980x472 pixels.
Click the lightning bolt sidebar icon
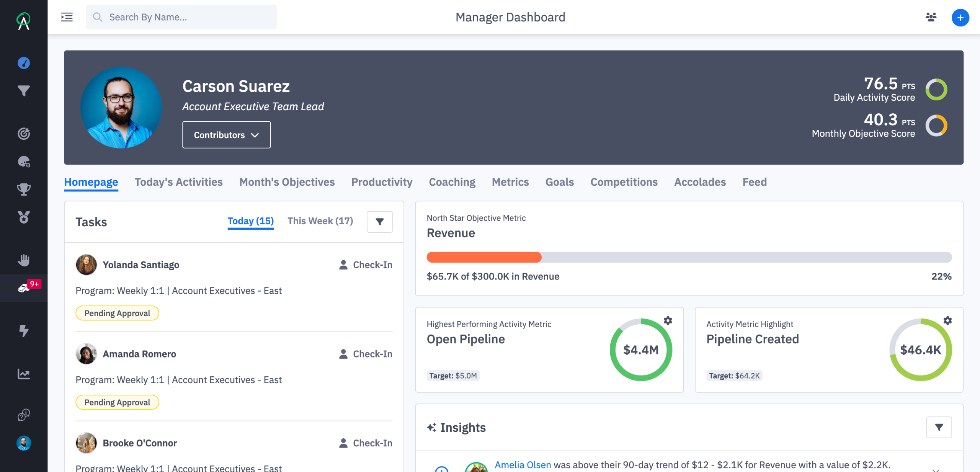[x=24, y=331]
